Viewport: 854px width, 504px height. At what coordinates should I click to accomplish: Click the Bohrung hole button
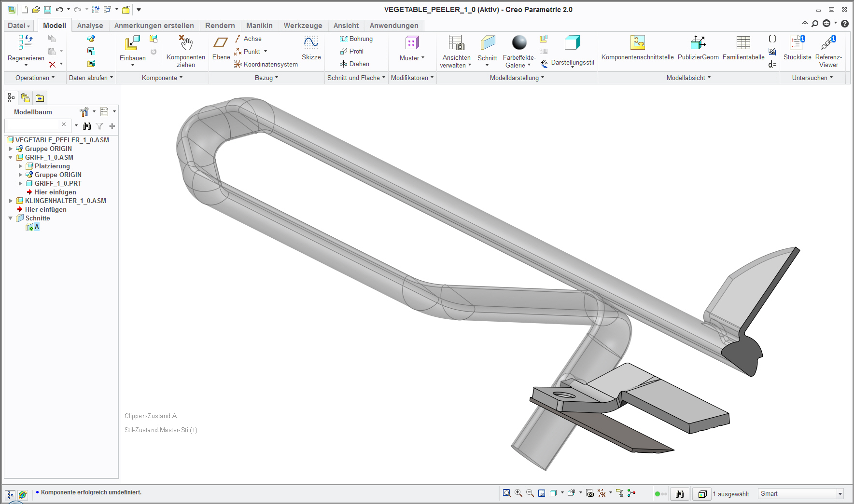tap(356, 39)
